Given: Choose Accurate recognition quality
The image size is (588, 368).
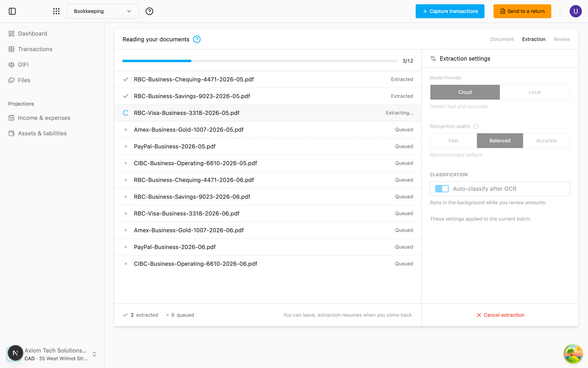Looking at the screenshot, I should pos(546,141).
